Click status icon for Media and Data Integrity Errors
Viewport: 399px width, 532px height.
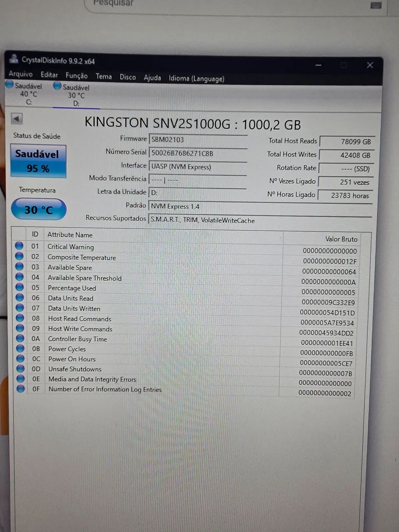21,379
